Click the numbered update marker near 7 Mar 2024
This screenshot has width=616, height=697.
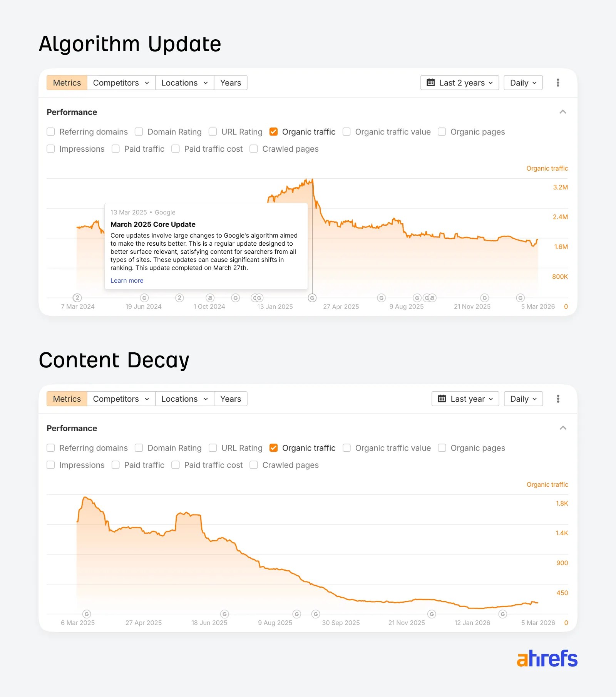(x=77, y=298)
